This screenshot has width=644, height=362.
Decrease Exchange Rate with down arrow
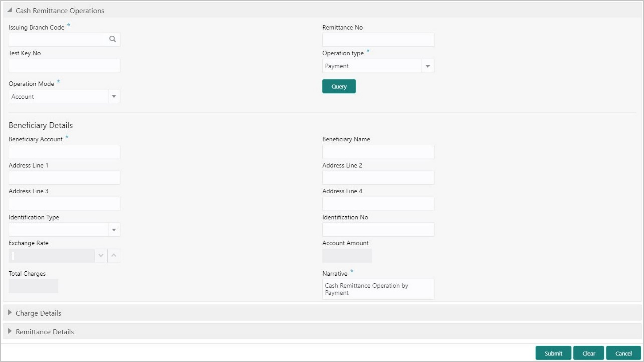click(x=101, y=256)
